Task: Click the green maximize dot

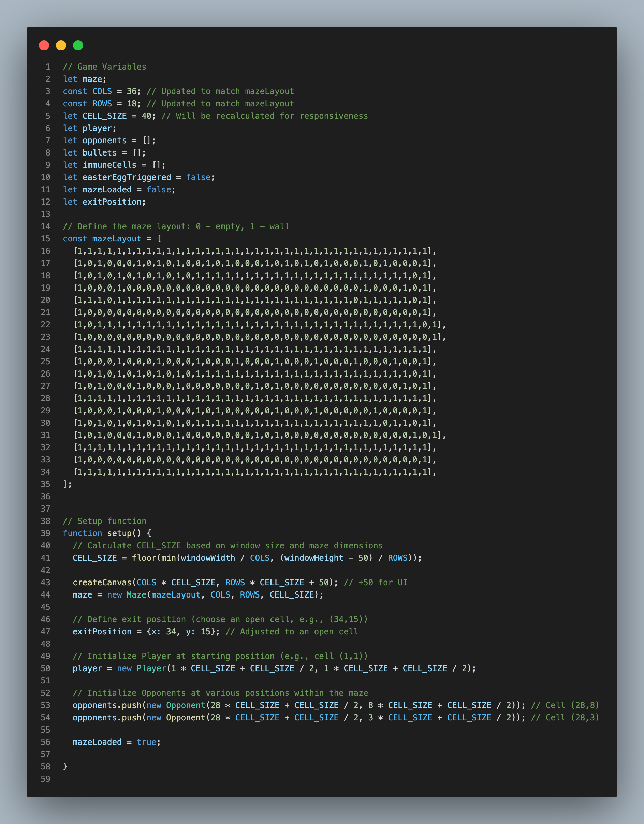Action: (x=78, y=45)
